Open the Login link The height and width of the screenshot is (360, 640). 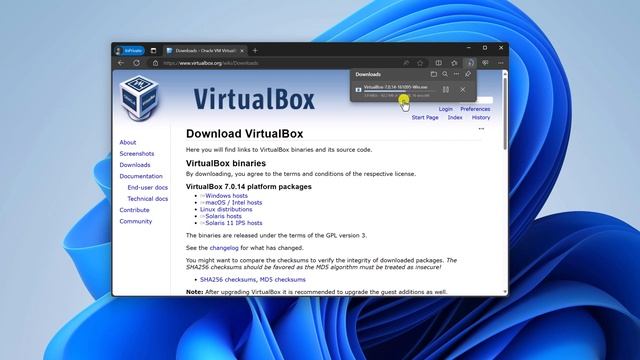click(445, 109)
